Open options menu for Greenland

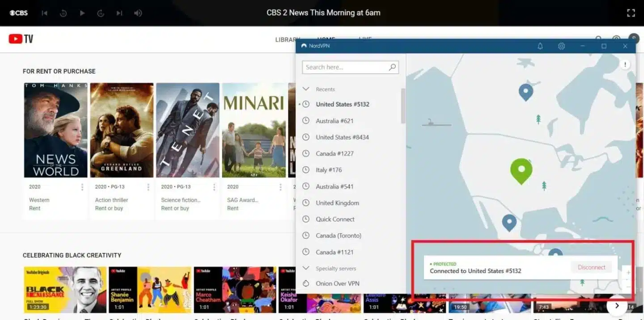tap(148, 187)
